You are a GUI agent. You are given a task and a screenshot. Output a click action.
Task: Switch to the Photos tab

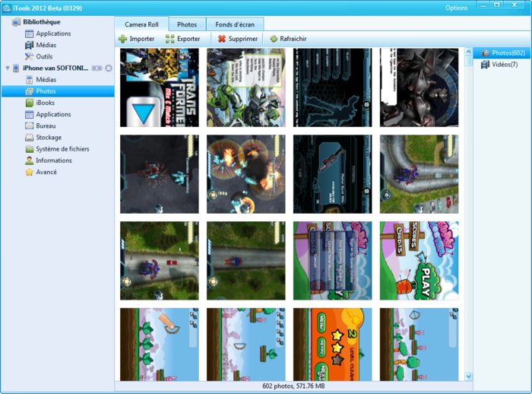pyautogui.click(x=187, y=24)
